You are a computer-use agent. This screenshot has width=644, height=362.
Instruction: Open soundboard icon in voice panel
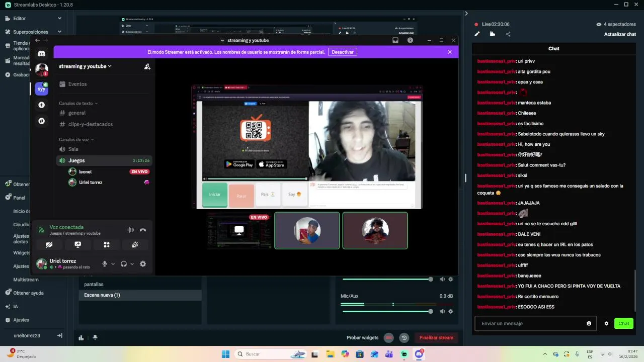[135, 245]
